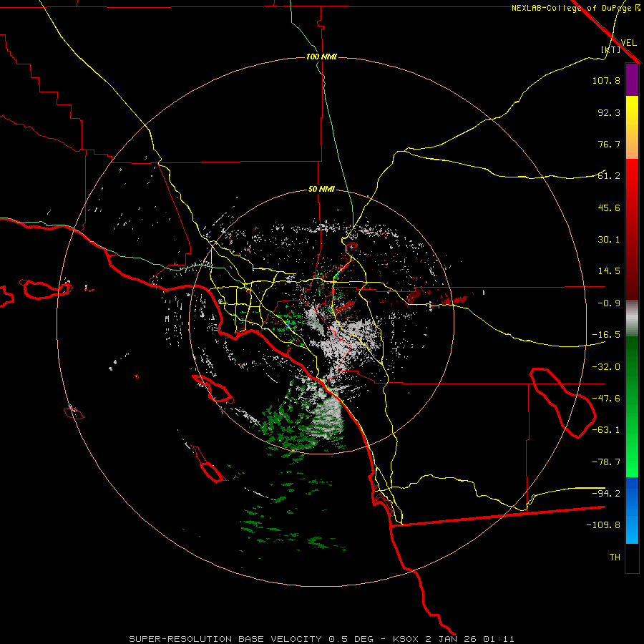Screen dimensions: 644x644
Task: Click the 100 NMI range ring label
Action: click(x=321, y=57)
